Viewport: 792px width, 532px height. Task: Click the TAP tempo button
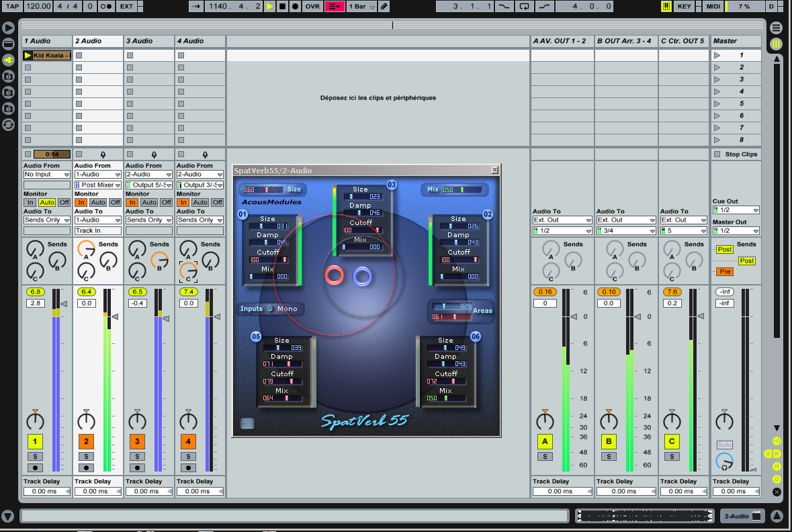12,6
